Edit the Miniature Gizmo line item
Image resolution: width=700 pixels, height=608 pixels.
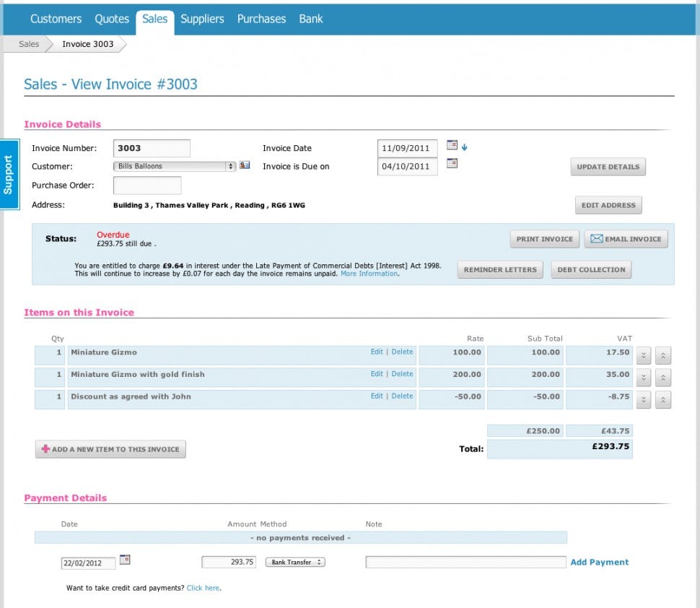click(377, 352)
